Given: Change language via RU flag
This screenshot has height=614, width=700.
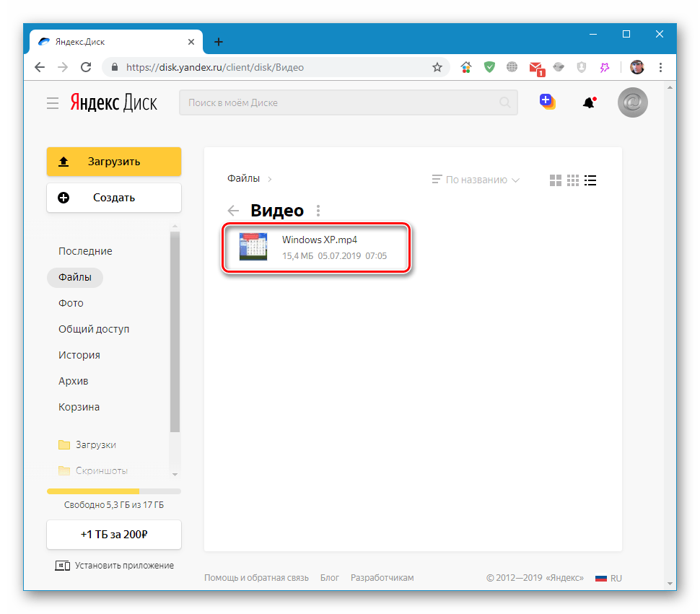Looking at the screenshot, I should [608, 579].
